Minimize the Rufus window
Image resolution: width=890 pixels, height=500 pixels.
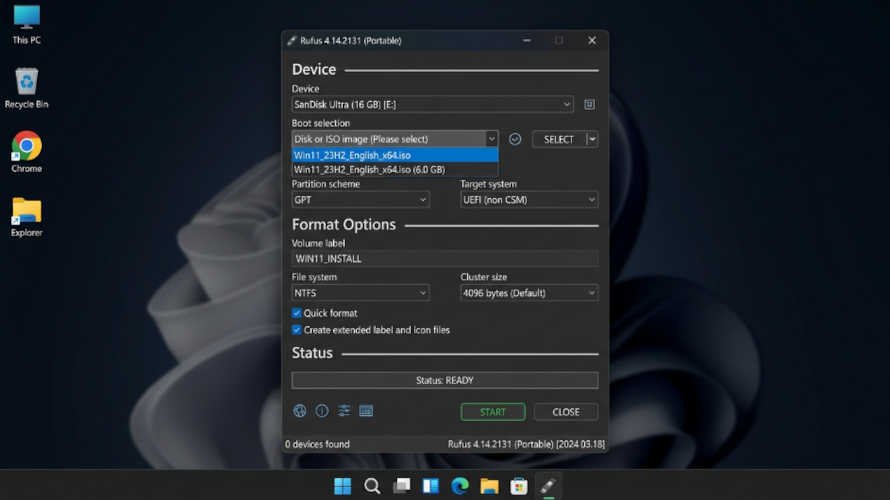point(527,40)
